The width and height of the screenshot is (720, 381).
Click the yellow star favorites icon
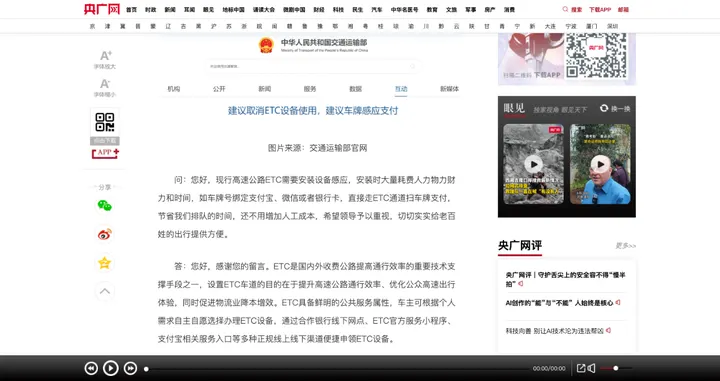pos(105,263)
